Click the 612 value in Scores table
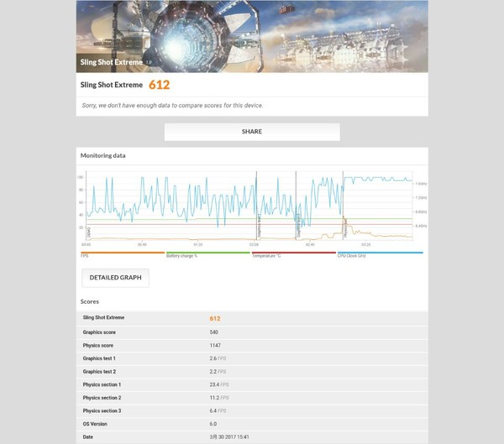This screenshot has height=444, width=504. [215, 318]
